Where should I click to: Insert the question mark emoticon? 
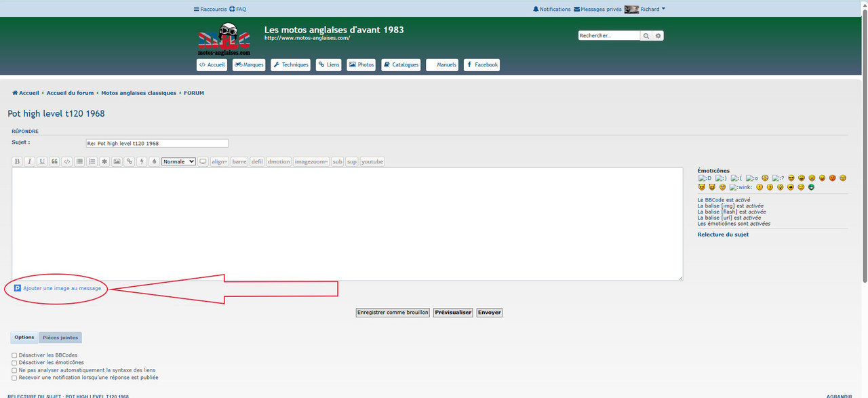coord(770,187)
